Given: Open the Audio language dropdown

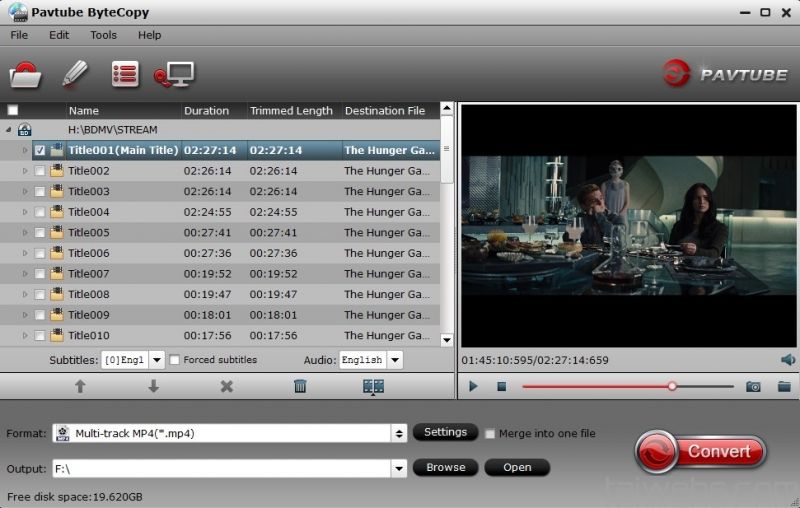Looking at the screenshot, I should point(395,360).
